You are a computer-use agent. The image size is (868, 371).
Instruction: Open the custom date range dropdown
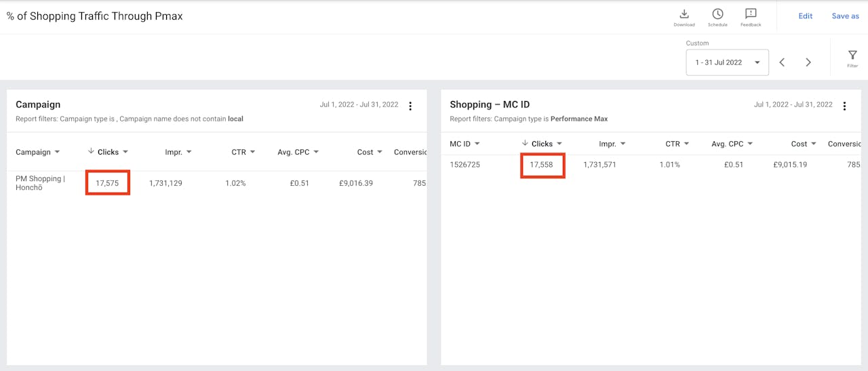[x=727, y=62]
